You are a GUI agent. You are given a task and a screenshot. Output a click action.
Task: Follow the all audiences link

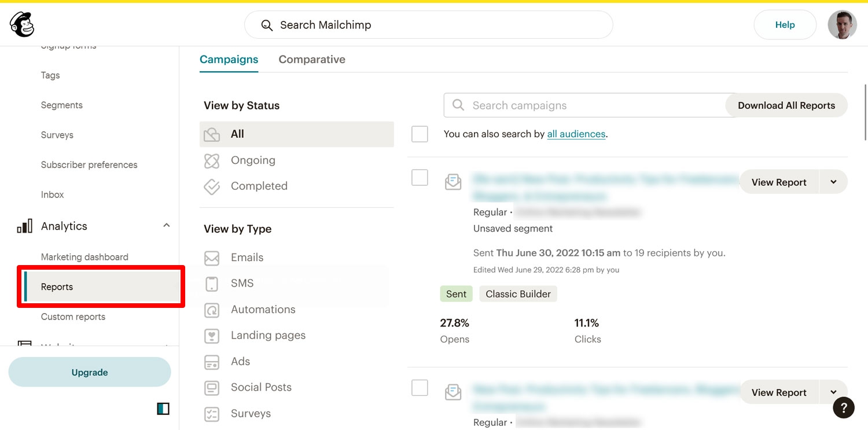pos(576,134)
